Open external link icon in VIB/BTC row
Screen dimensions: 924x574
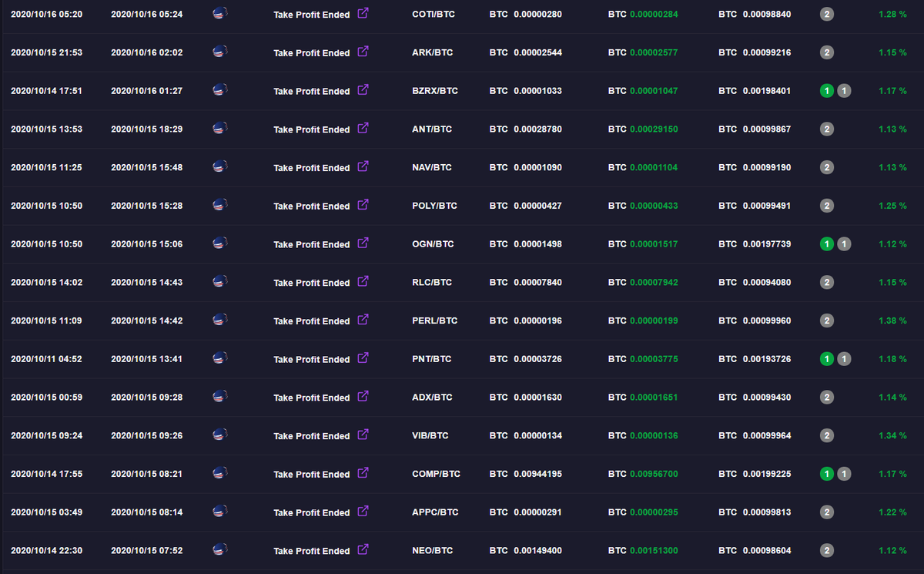363,435
